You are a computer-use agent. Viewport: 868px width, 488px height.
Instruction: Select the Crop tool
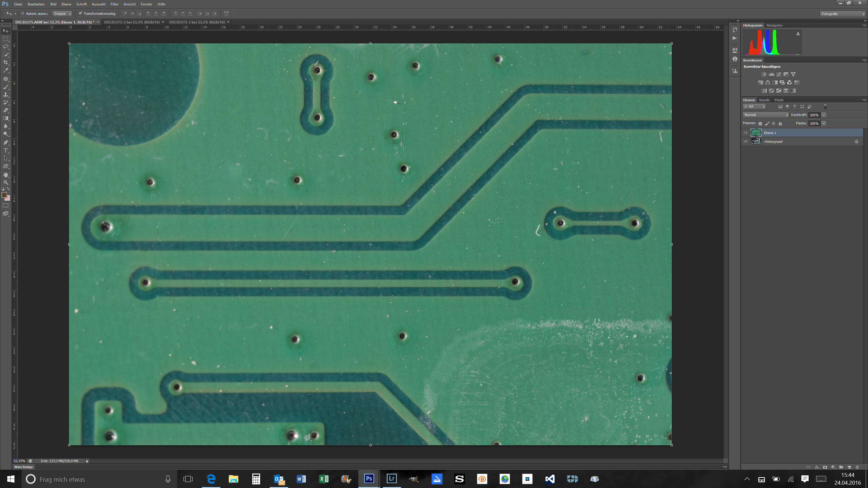(6, 63)
